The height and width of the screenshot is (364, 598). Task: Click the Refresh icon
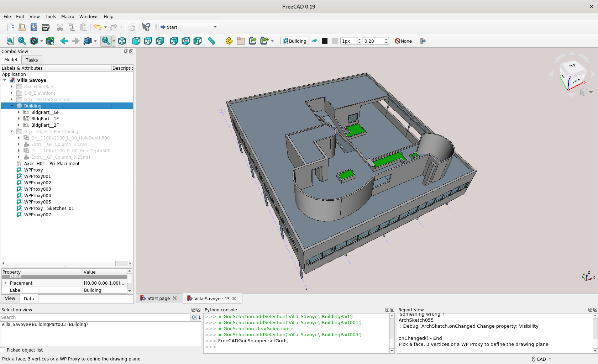tap(132, 27)
